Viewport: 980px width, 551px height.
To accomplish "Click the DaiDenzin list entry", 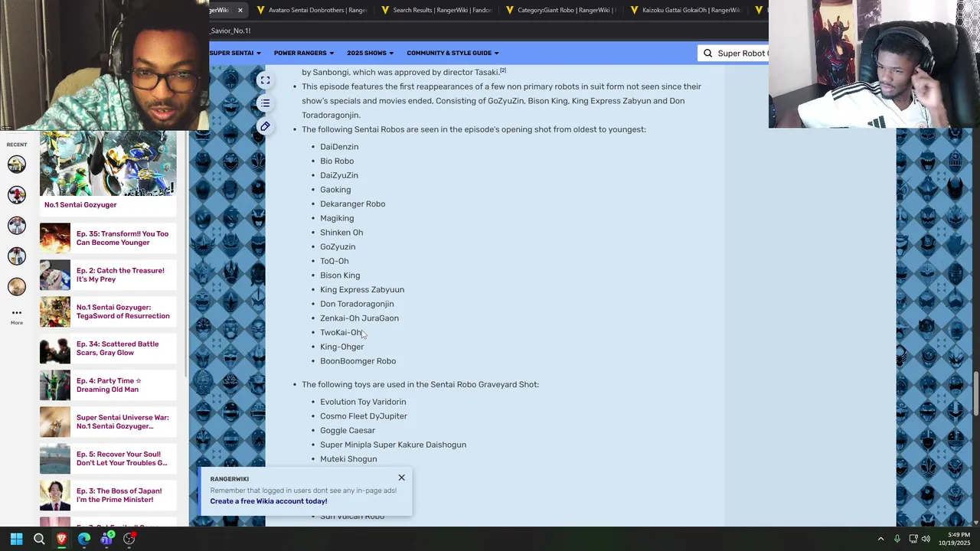I will click(x=339, y=147).
